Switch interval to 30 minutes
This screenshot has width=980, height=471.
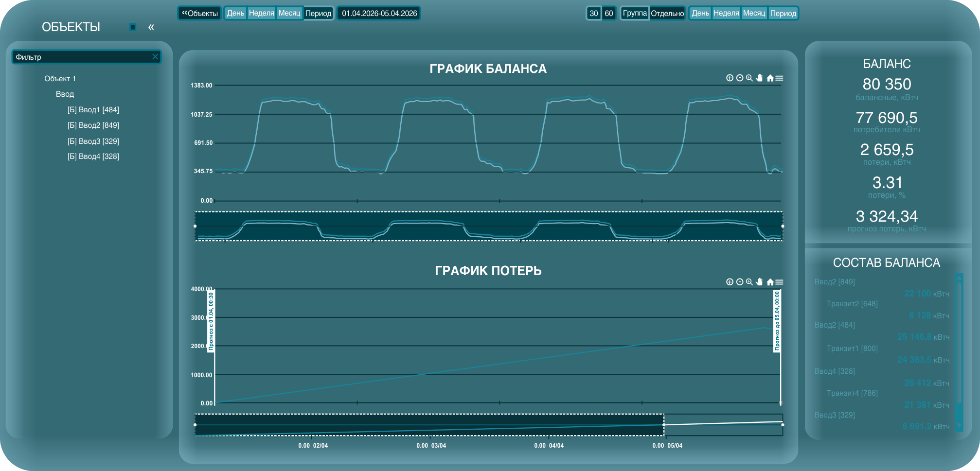[594, 14]
